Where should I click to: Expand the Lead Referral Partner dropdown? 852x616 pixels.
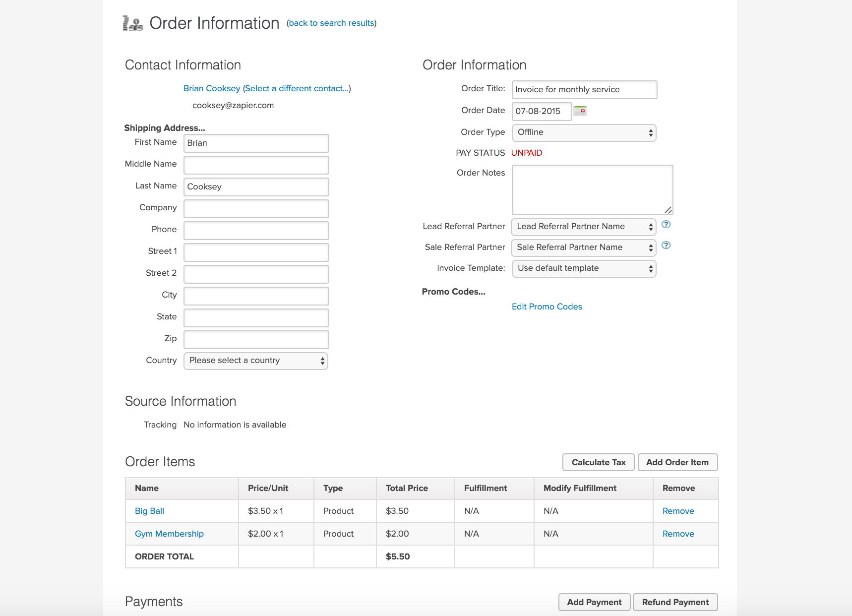click(584, 227)
